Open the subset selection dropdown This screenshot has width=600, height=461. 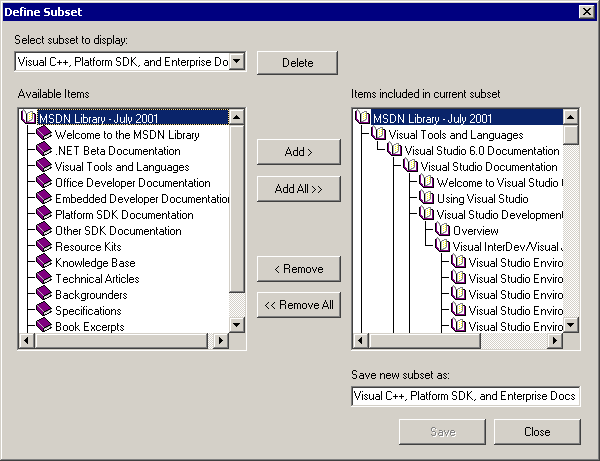pos(237,62)
